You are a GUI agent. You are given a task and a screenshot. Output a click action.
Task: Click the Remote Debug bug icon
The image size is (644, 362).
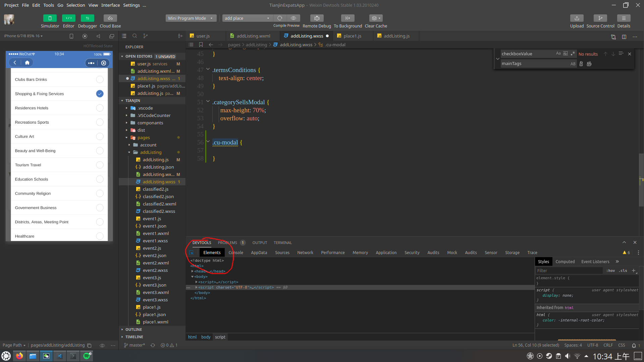[317, 18]
